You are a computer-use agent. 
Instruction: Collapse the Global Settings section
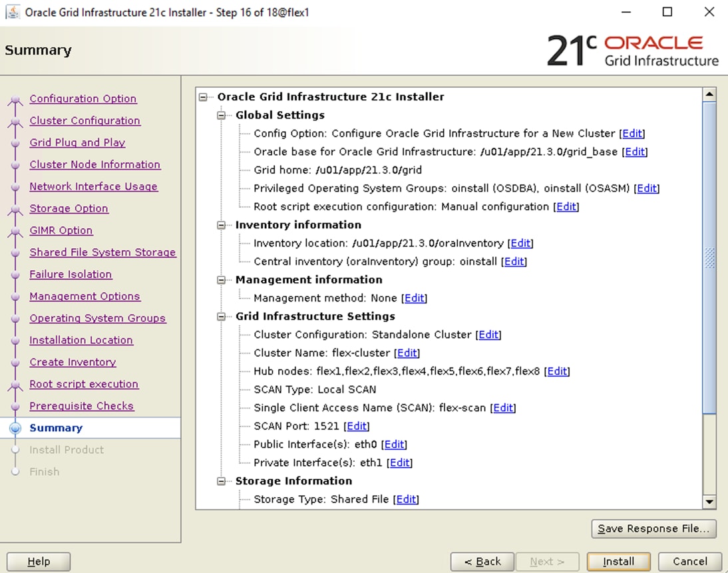pos(222,115)
